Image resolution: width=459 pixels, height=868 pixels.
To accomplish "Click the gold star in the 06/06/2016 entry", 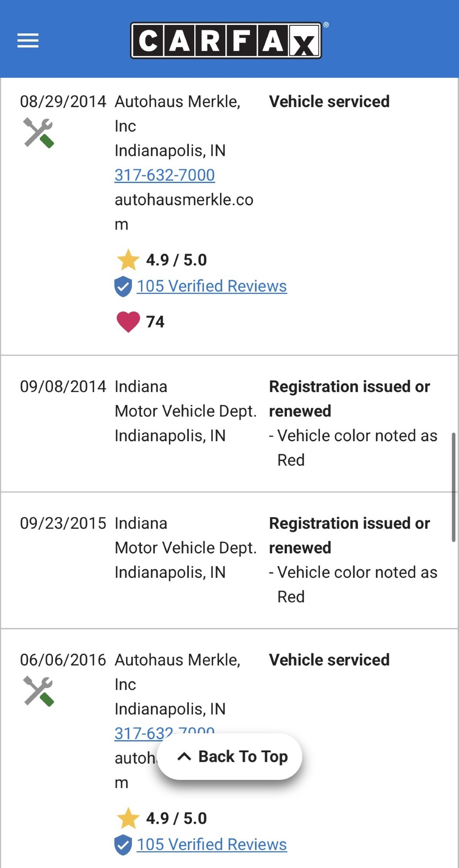I will pos(128,818).
